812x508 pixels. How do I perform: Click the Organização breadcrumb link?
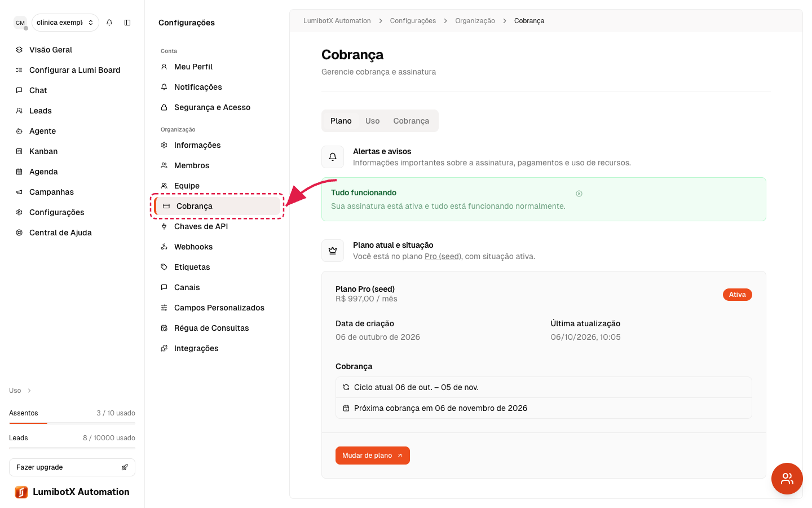[x=475, y=21]
